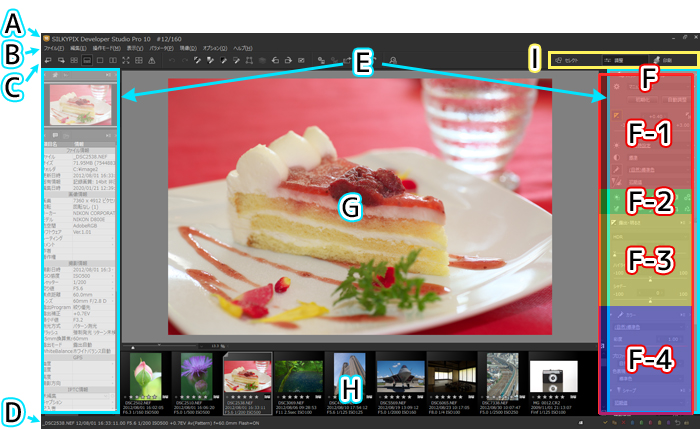Image resolution: width=700 pixels, height=429 pixels.
Task: Click the 自動調整 button in parameter panel
Action: (677, 100)
